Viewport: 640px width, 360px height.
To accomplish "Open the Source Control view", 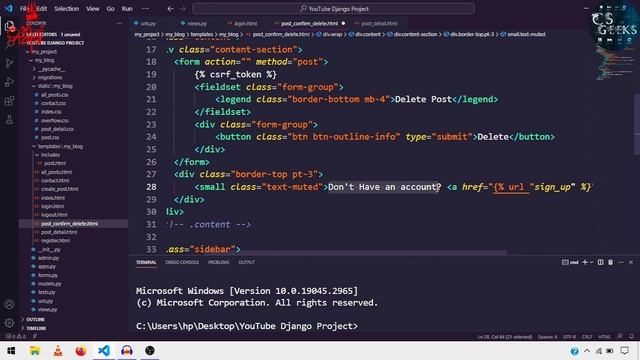I will click(9, 63).
